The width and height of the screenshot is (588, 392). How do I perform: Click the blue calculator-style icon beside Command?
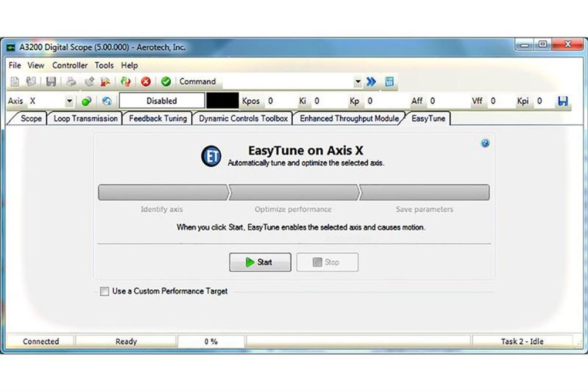[x=389, y=82]
